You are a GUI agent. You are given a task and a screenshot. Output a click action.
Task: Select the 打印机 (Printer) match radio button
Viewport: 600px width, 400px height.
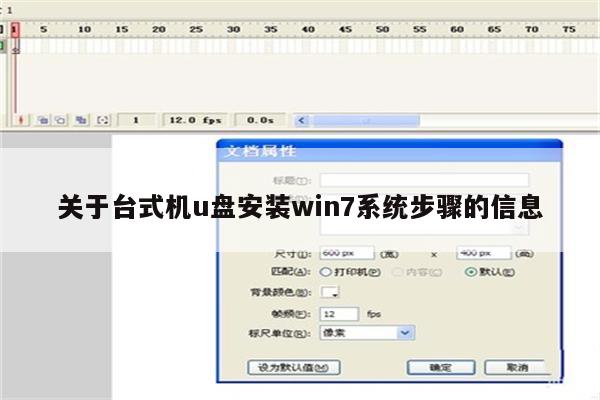pos(326,272)
